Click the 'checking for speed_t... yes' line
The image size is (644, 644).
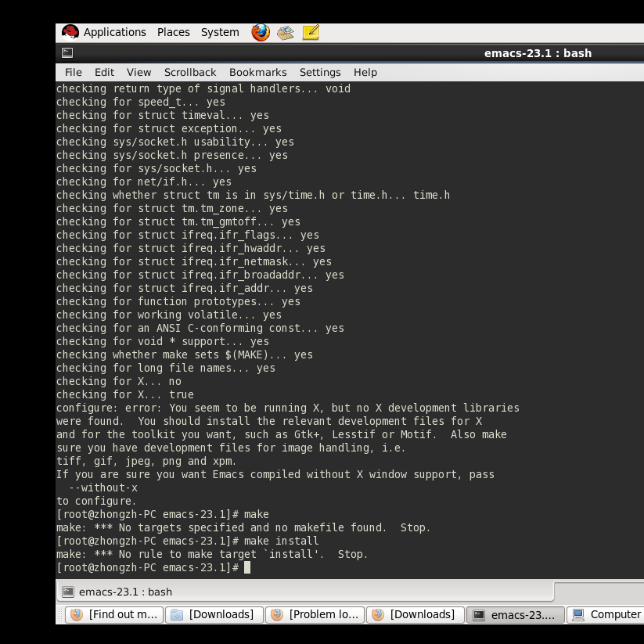[141, 102]
